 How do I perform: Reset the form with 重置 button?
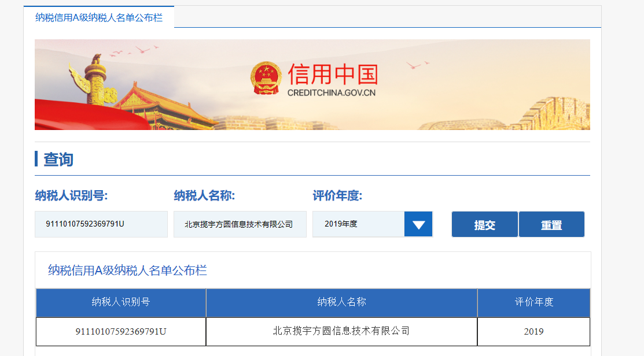551,224
